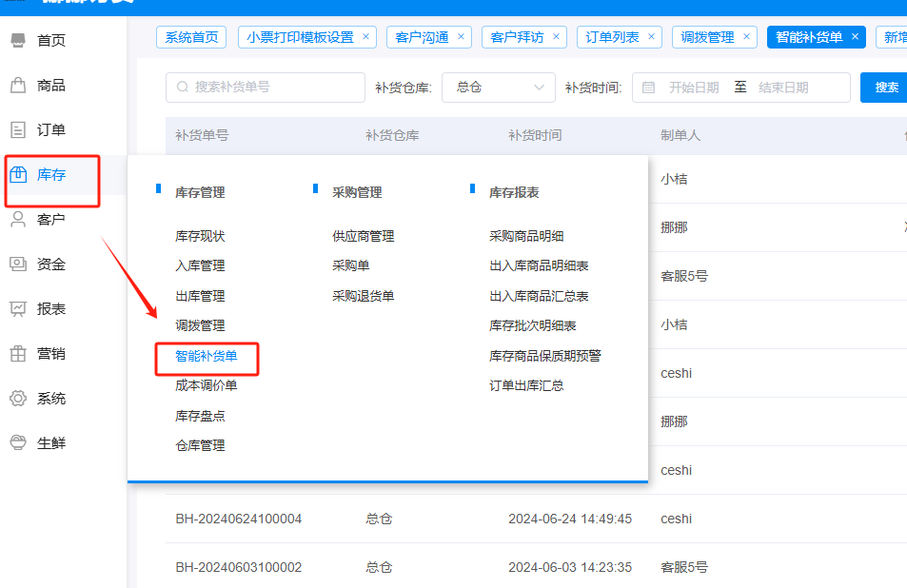Switch to the 订单列表 tab

[x=612, y=37]
